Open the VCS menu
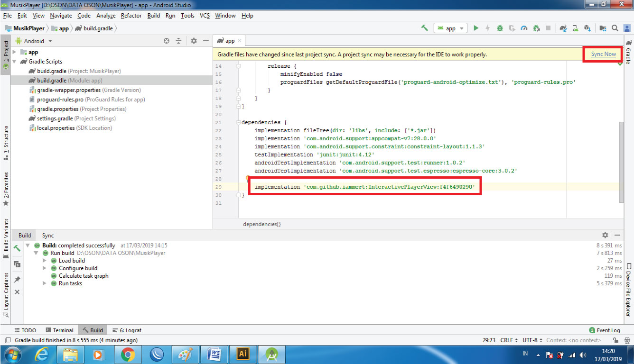The image size is (634, 364). tap(205, 16)
